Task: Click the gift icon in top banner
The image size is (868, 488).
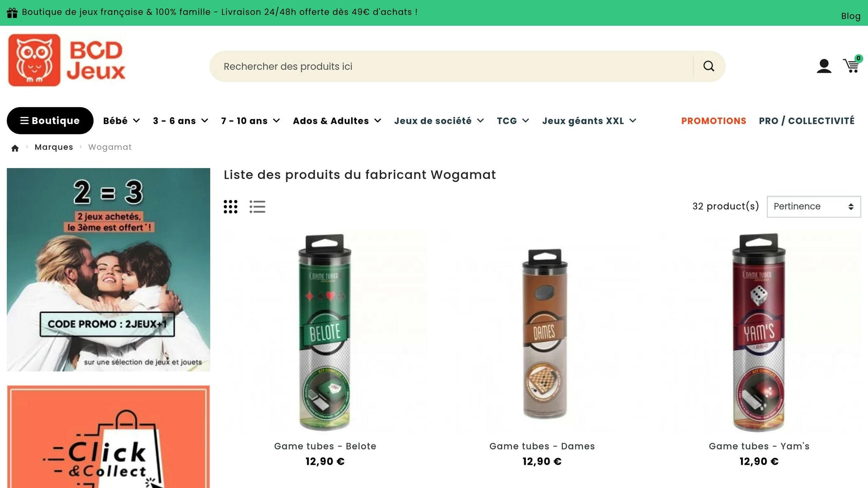Action: [12, 12]
